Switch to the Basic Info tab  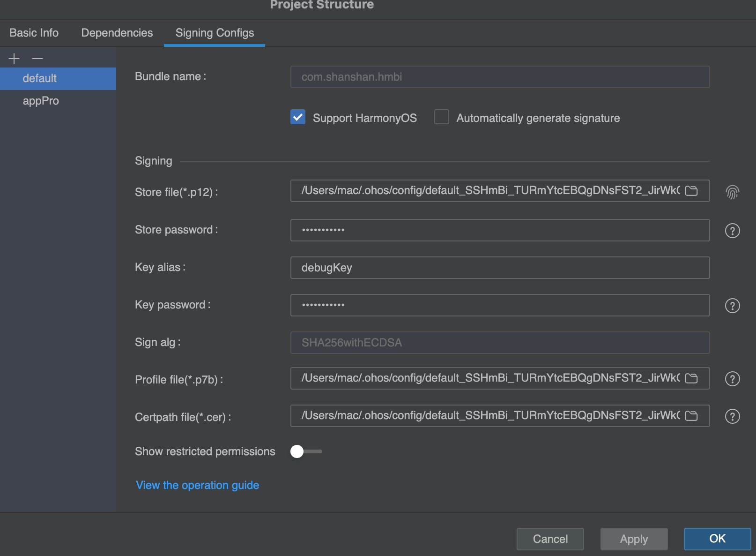[x=34, y=33]
